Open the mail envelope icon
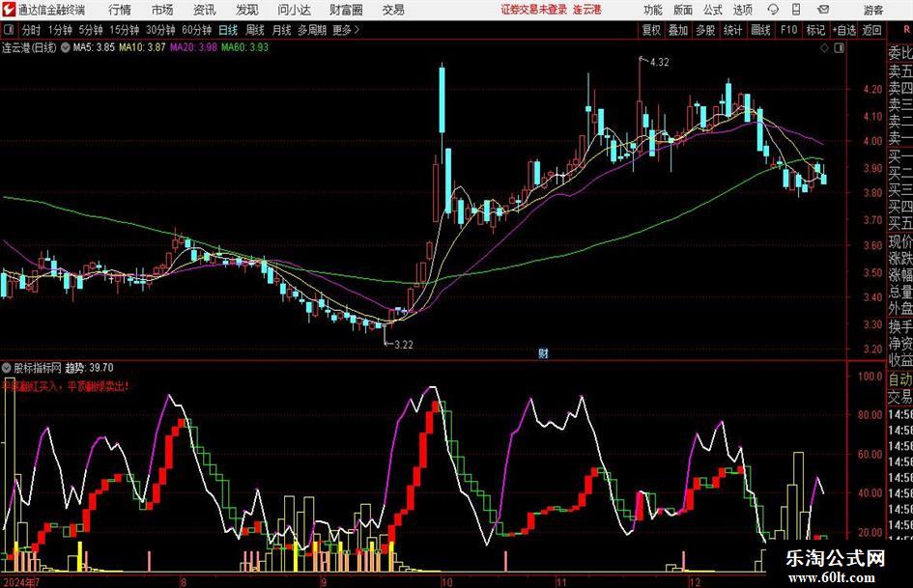The width and height of the screenshot is (913, 588). [x=823, y=10]
